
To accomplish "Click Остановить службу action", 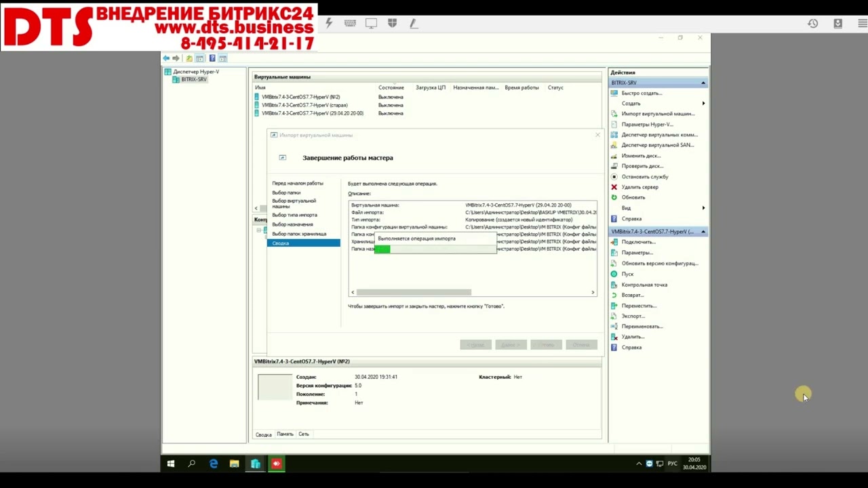I will pos(645,177).
